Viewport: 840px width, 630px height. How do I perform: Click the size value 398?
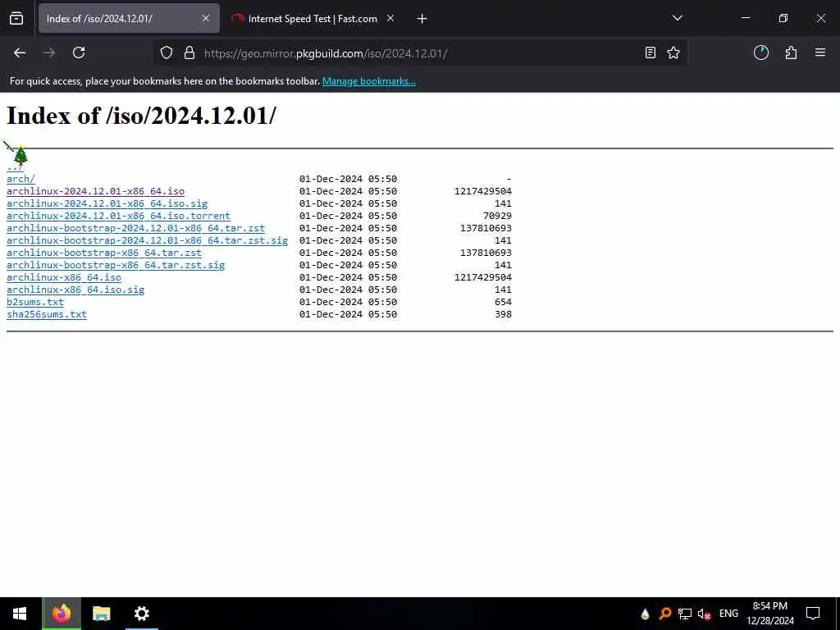click(x=503, y=314)
